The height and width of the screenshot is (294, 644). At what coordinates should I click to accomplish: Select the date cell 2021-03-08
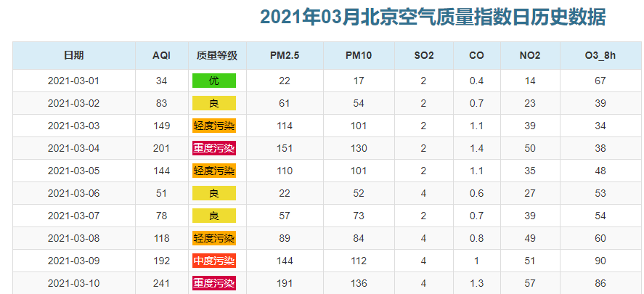click(x=73, y=239)
